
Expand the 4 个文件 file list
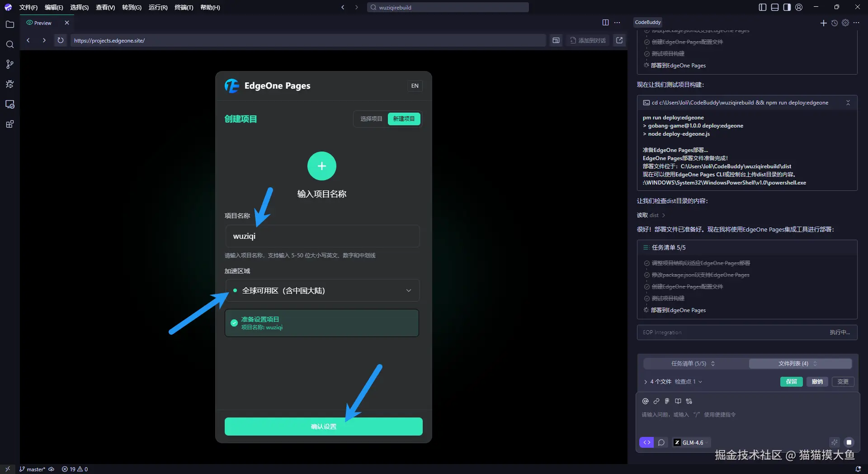coord(658,382)
